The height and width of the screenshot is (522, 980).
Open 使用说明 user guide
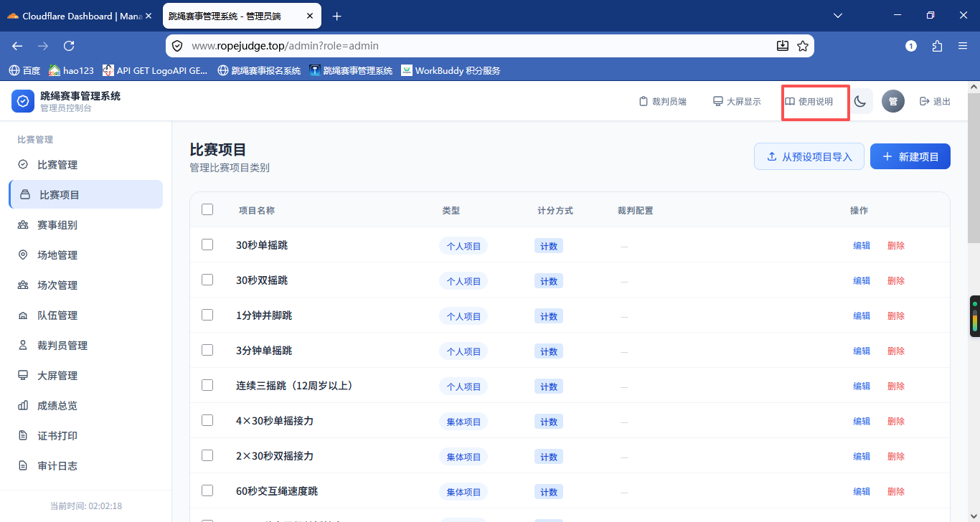pyautogui.click(x=809, y=102)
